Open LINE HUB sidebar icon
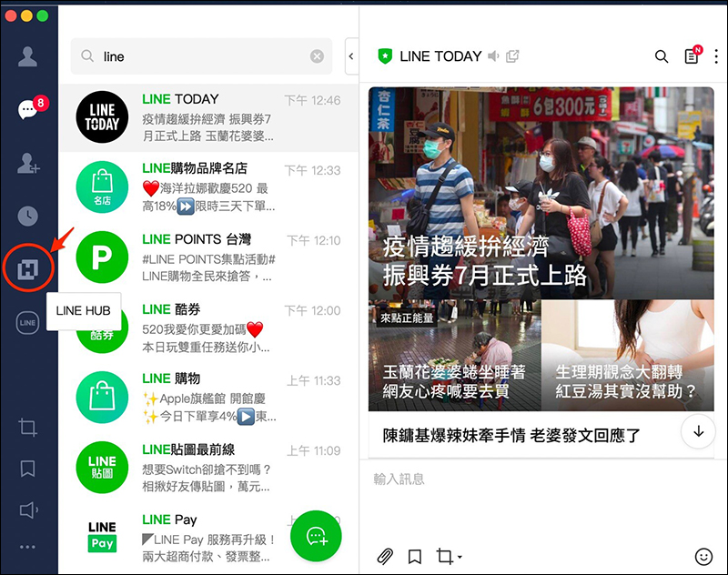Screen dimensions: 728x575 [x=28, y=268]
